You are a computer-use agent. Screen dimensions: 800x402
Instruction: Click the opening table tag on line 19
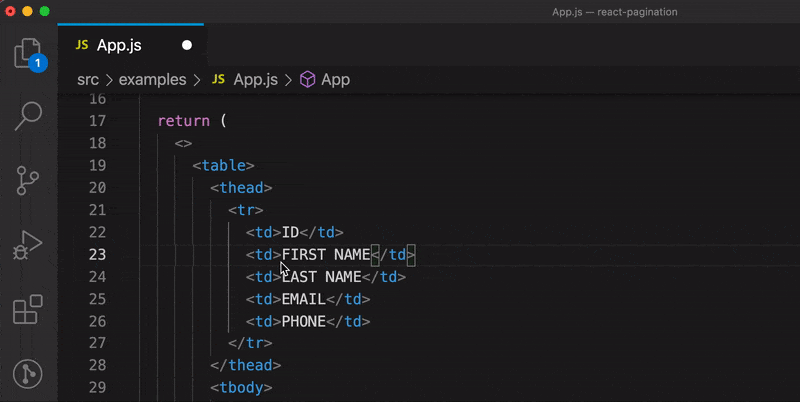pyautogui.click(x=223, y=165)
